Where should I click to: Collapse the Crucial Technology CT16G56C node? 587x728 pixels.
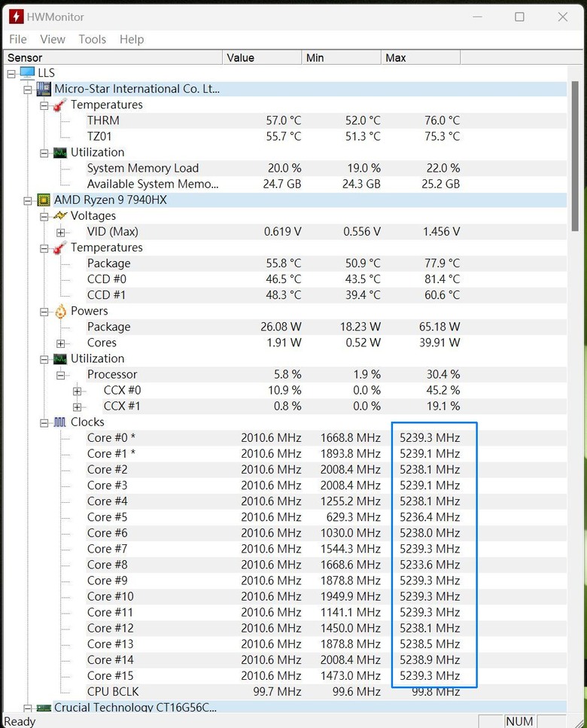(28, 708)
